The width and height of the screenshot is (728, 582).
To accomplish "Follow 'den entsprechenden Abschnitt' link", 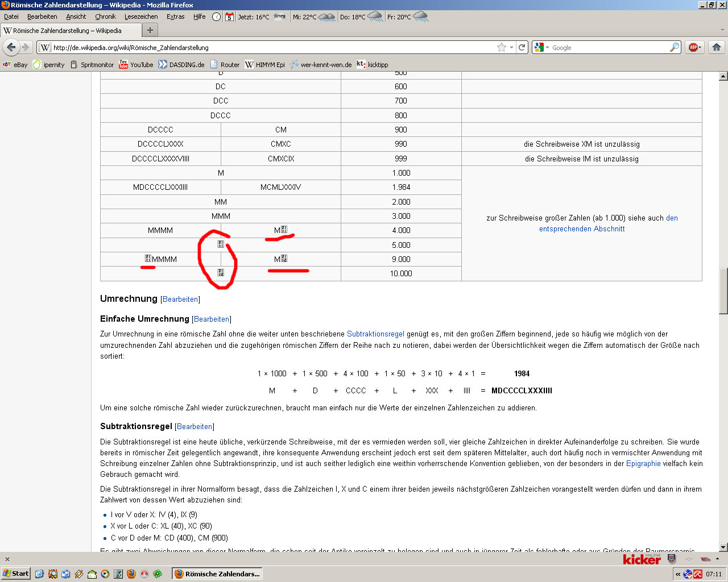I will (609, 223).
